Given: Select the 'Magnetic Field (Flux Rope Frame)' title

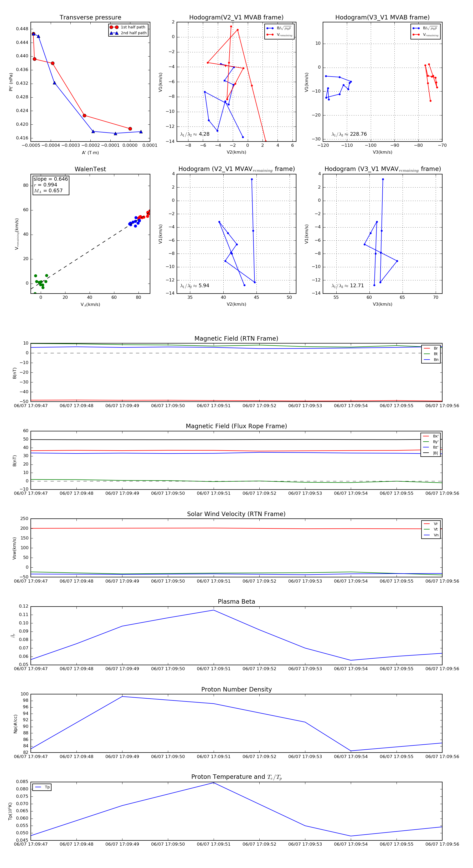Looking at the screenshot, I should coord(236,426).
